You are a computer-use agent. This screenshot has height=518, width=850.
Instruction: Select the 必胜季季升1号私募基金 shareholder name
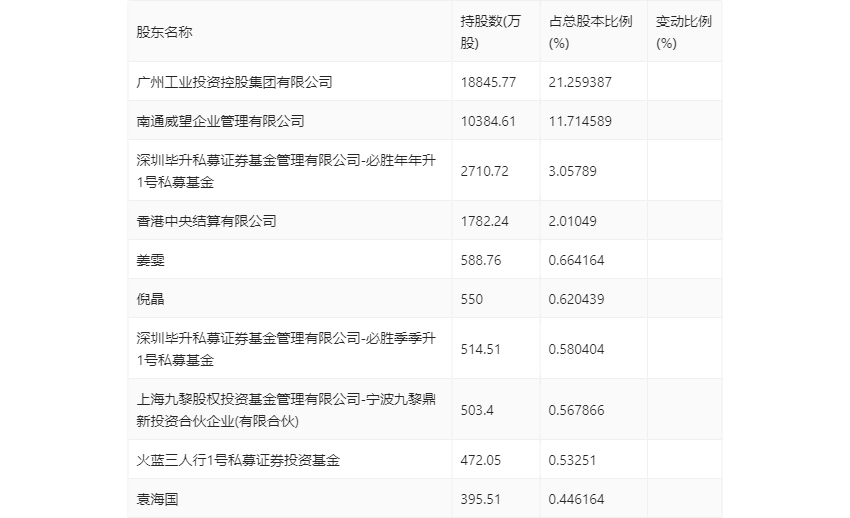pos(286,348)
